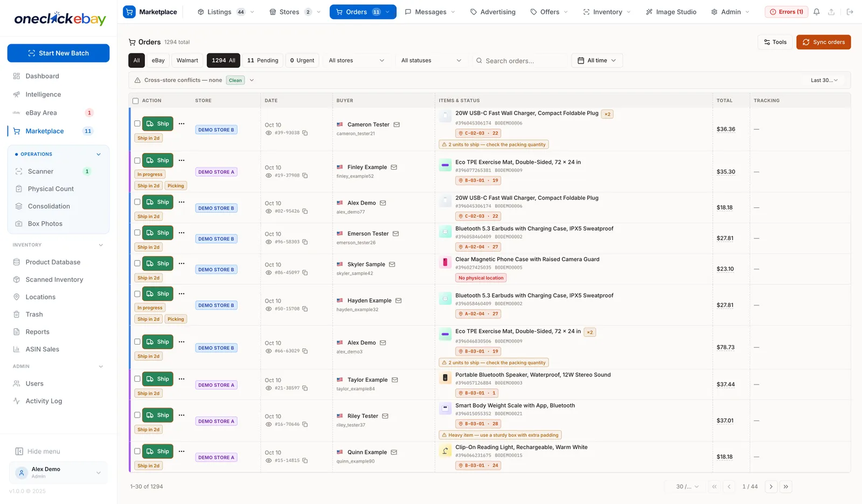Copy order number #02-95426
862x504 pixels.
pyautogui.click(x=305, y=211)
